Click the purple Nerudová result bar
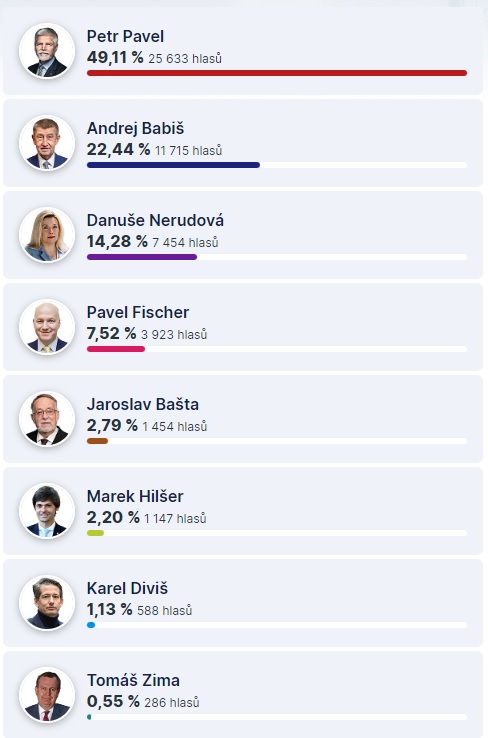The height and width of the screenshot is (738, 488). pos(142,257)
